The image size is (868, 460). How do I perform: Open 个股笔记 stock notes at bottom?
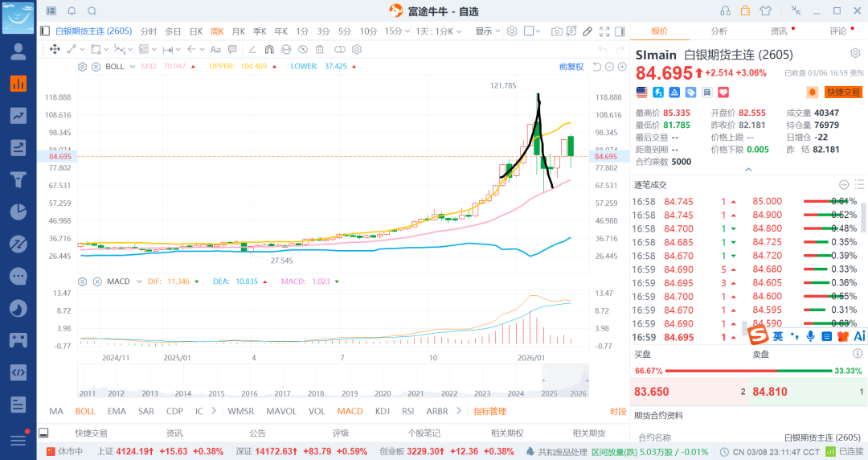coord(424,433)
